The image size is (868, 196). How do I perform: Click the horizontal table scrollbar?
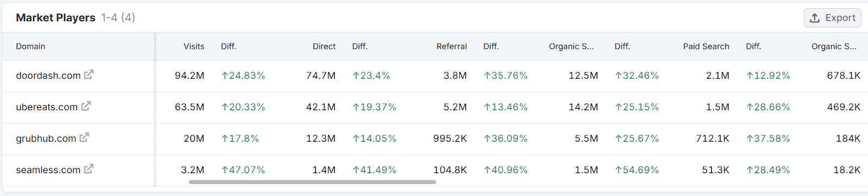[x=312, y=182]
